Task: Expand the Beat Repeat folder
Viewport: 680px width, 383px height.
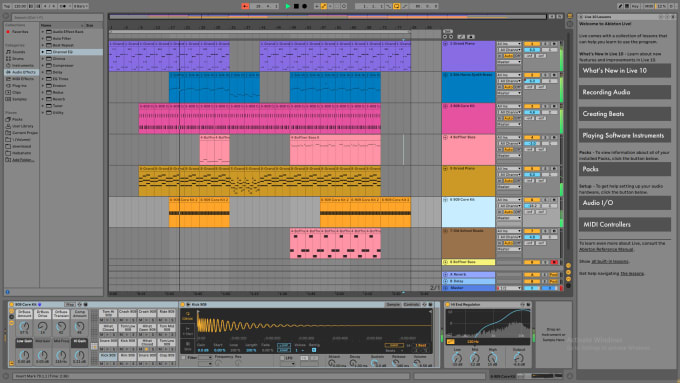Action: 42,45
